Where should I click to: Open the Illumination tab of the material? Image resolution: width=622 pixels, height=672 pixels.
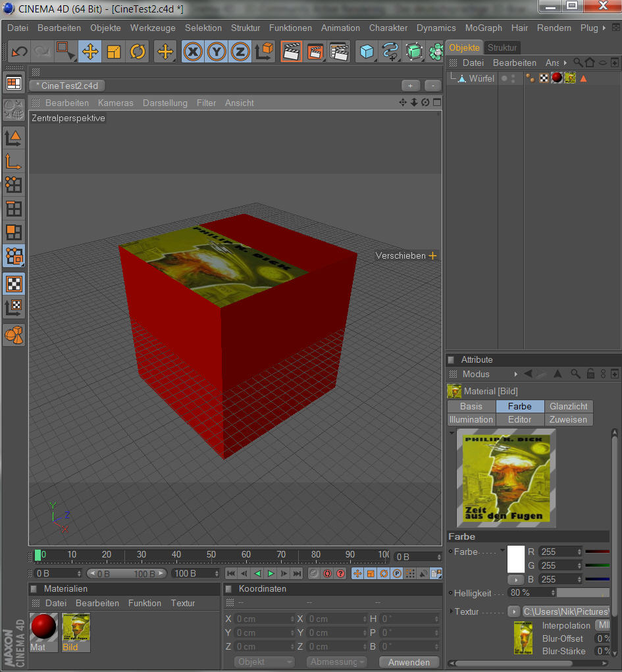click(x=471, y=419)
